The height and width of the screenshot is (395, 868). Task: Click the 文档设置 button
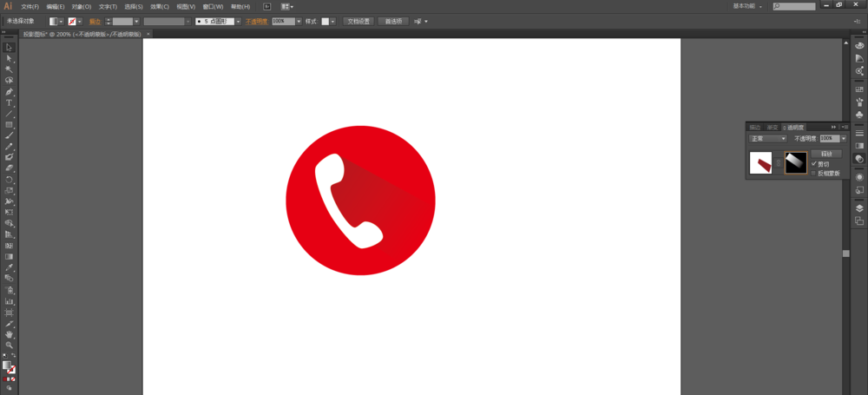358,21
